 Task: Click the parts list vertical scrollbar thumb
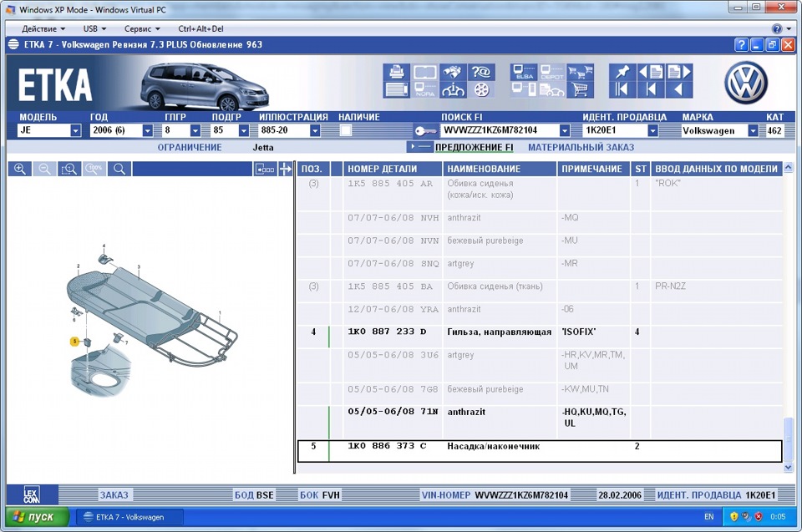click(x=788, y=439)
